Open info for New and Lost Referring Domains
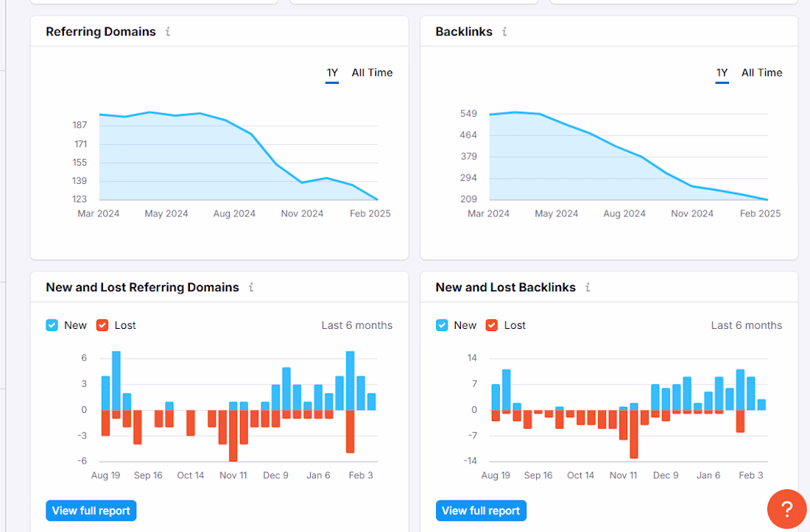This screenshot has height=532, width=810. coord(251,288)
